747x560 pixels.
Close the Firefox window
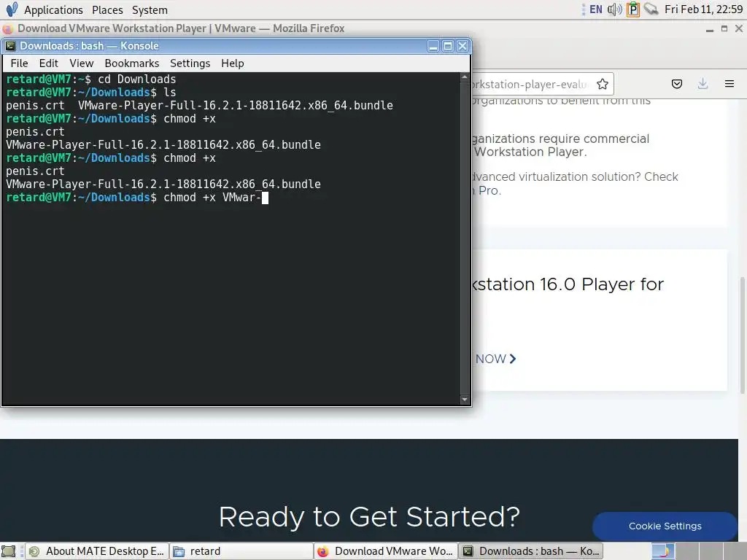739,28
